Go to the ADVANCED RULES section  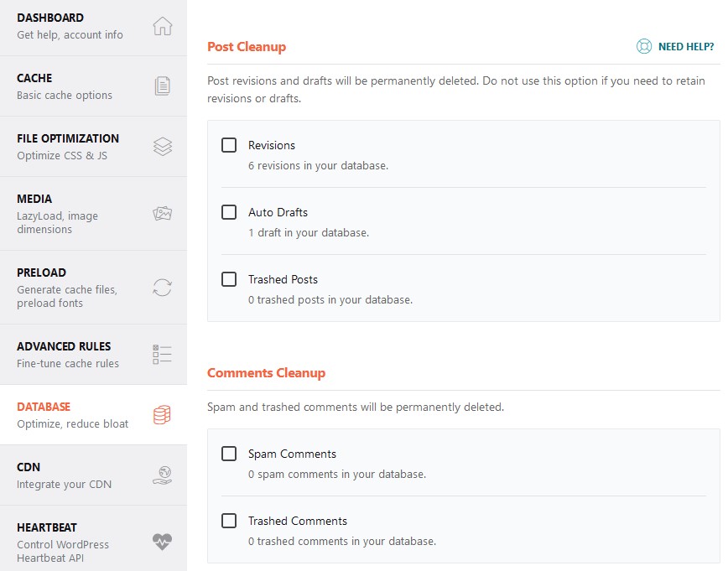93,355
